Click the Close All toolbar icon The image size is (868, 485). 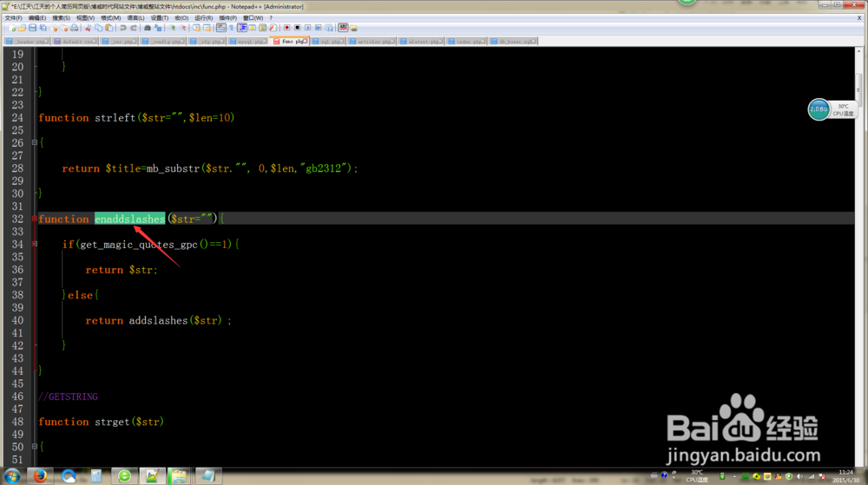tap(63, 28)
